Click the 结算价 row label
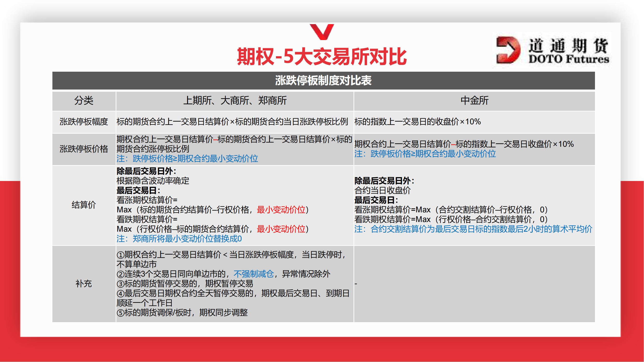 [x=84, y=205]
